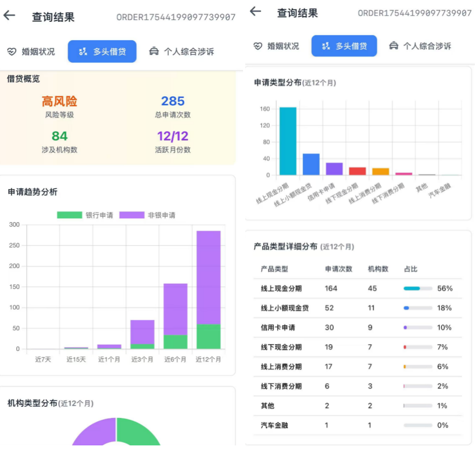Viewport: 476px width, 451px height.
Task: Click the 10% progress bar for 信用卡申请
Action: [418, 327]
